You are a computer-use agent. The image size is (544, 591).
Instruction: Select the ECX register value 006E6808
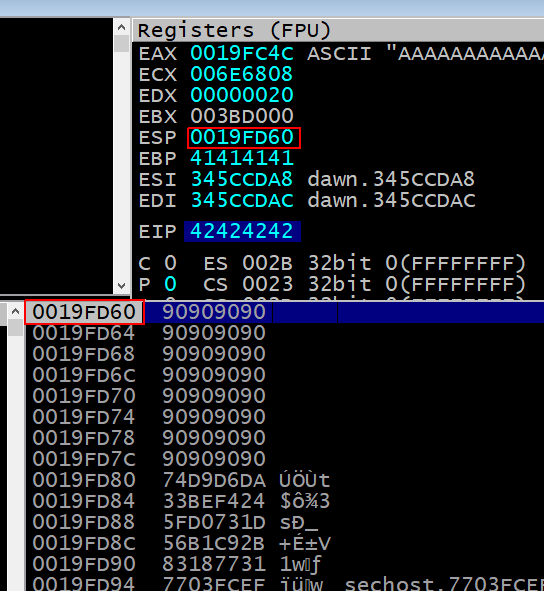(242, 74)
